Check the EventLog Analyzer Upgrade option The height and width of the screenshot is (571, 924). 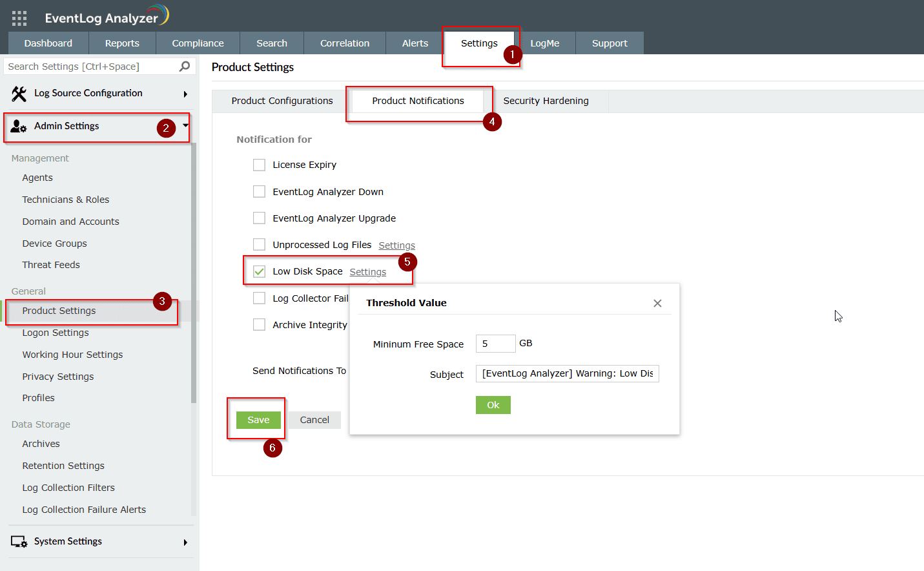259,218
